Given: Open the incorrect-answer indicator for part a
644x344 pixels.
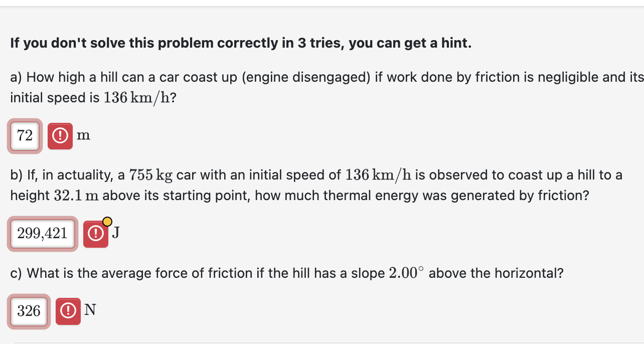Looking at the screenshot, I should (x=60, y=135).
